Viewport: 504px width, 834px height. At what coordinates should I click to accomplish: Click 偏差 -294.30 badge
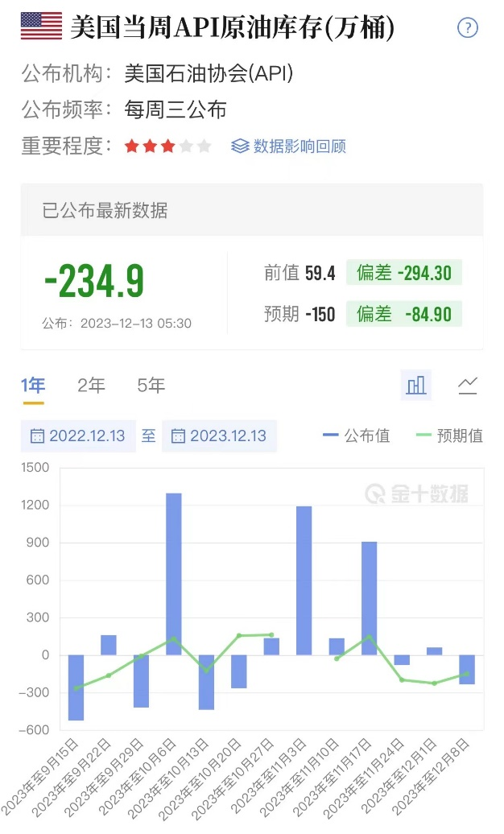click(404, 273)
